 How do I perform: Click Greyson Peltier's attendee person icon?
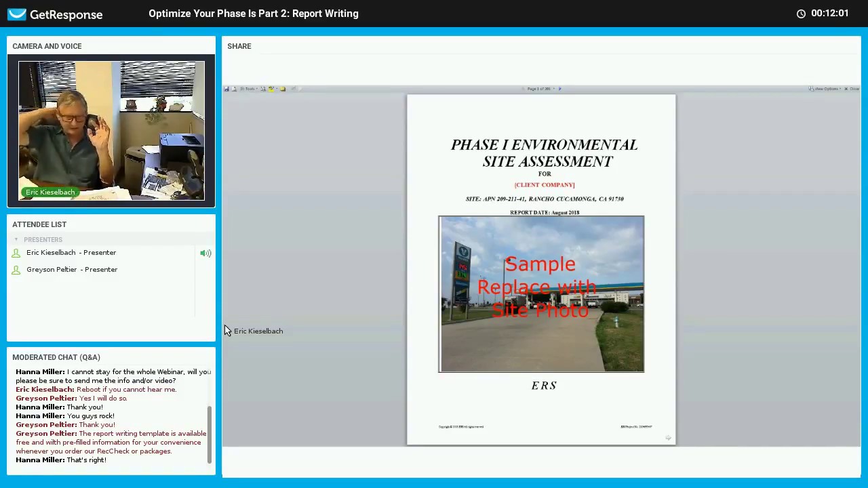pyautogui.click(x=16, y=270)
